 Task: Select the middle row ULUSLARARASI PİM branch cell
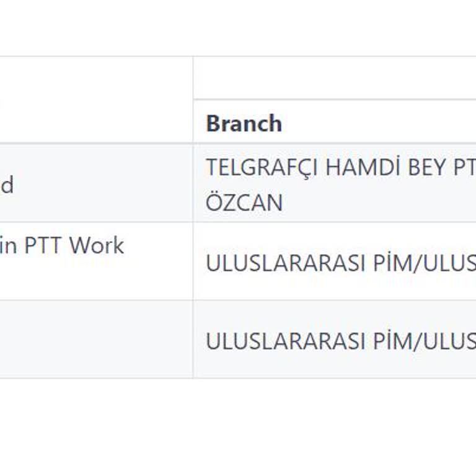pyautogui.click(x=335, y=262)
